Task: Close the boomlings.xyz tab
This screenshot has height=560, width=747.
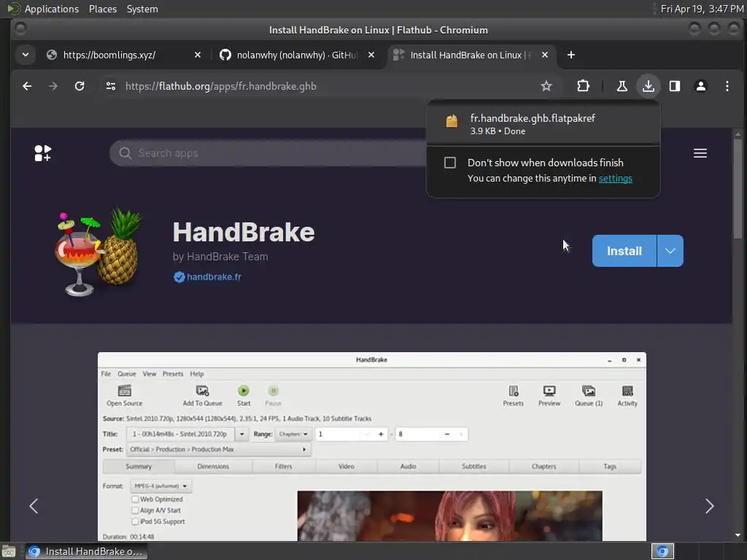Action: point(198,55)
